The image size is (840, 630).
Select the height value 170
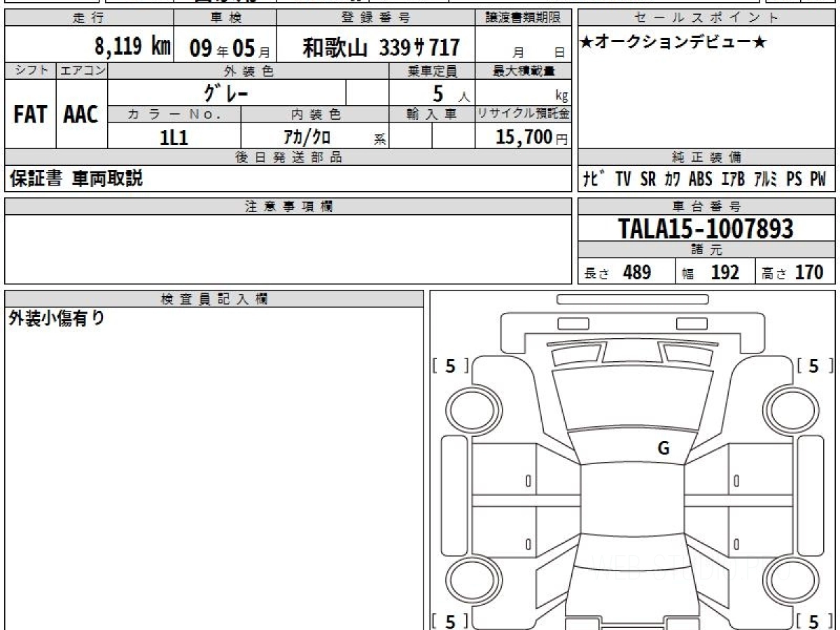click(x=810, y=272)
